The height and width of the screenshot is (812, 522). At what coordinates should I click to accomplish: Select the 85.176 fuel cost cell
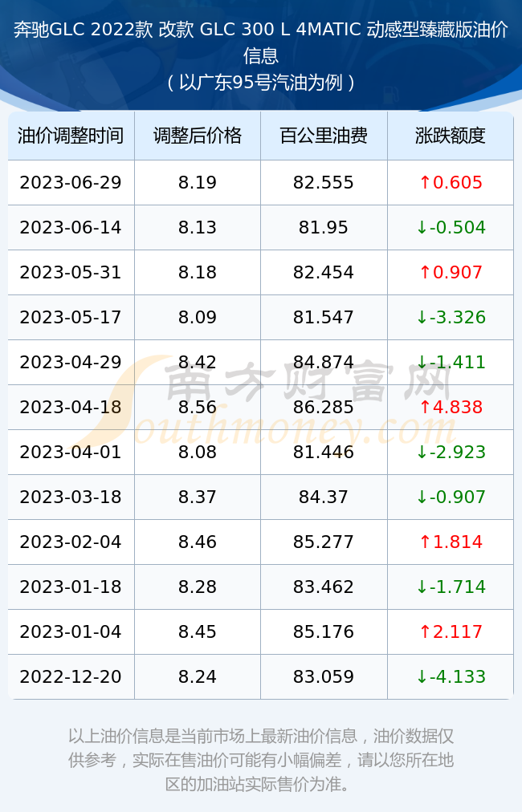[x=324, y=631]
